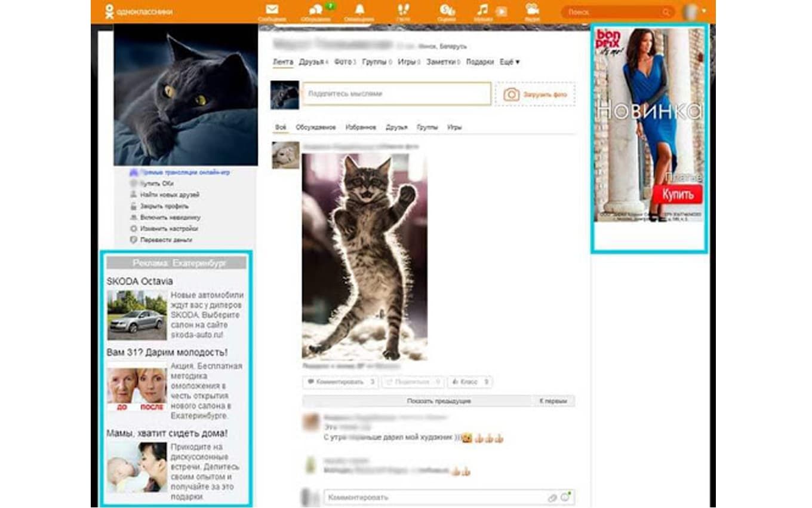Image resolution: width=812 pixels, height=508 pixels.
Task: Open emoji smiley picker in comment field
Action: (565, 497)
